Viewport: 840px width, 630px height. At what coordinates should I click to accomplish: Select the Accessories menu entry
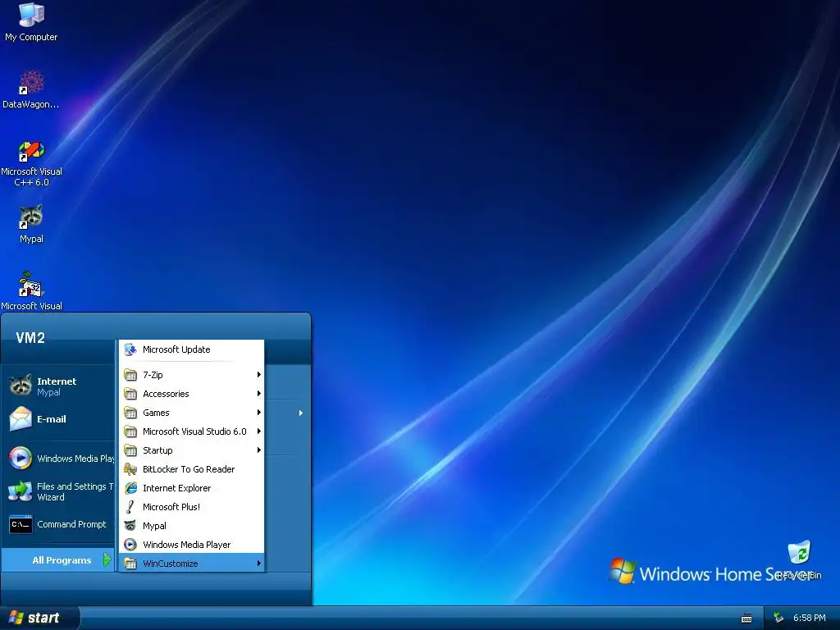coord(192,394)
